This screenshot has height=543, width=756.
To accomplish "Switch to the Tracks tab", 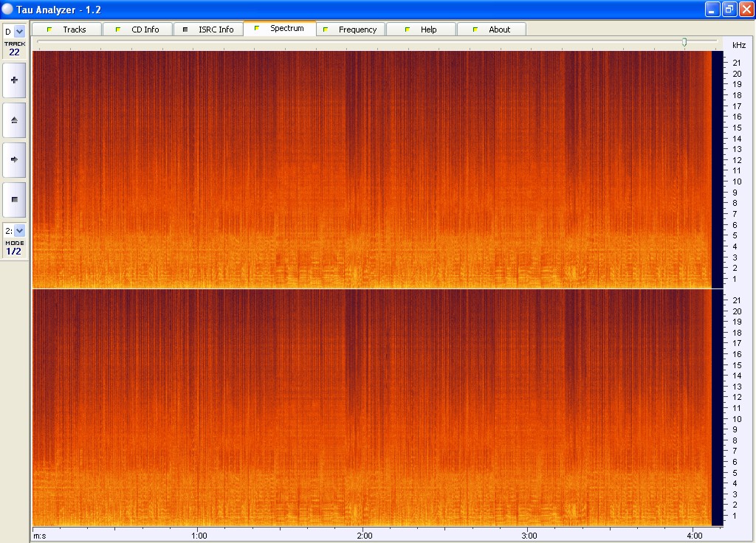I will tap(66, 30).
